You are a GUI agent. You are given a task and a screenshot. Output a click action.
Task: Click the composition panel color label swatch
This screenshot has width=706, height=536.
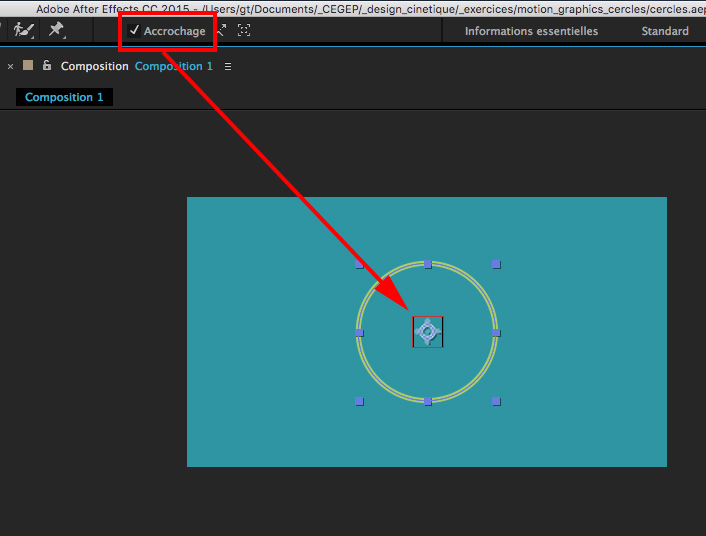28,66
